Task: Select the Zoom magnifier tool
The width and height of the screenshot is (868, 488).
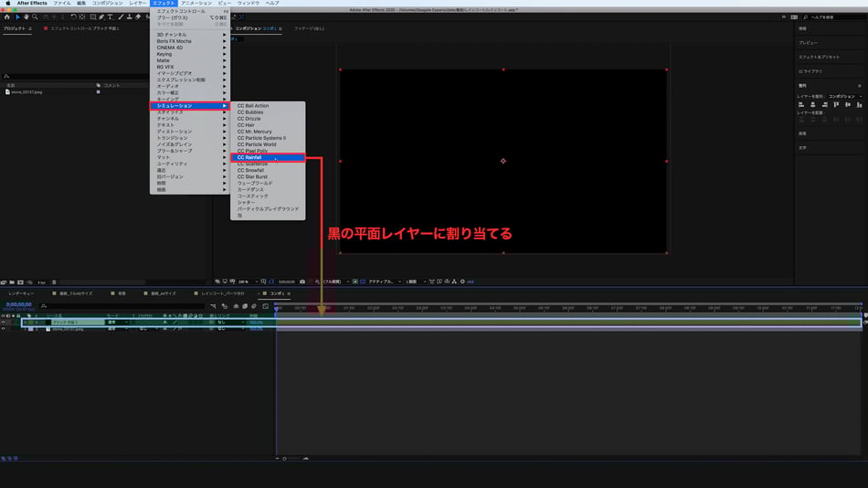Action: (x=35, y=16)
